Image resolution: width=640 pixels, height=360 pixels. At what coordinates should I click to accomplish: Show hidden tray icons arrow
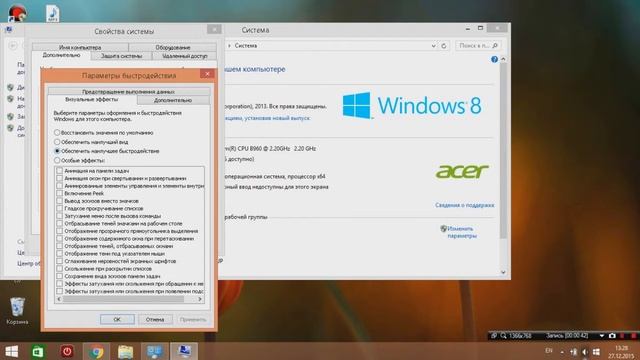click(x=562, y=352)
